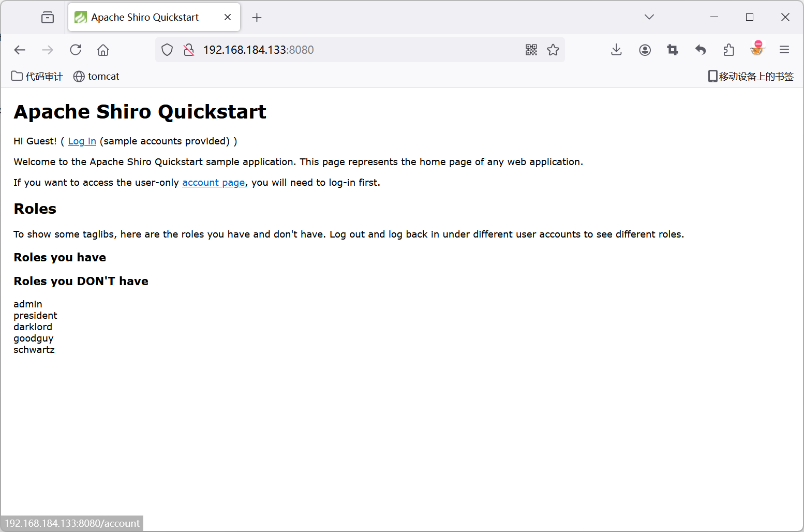Open a new tab with plus

tap(257, 18)
